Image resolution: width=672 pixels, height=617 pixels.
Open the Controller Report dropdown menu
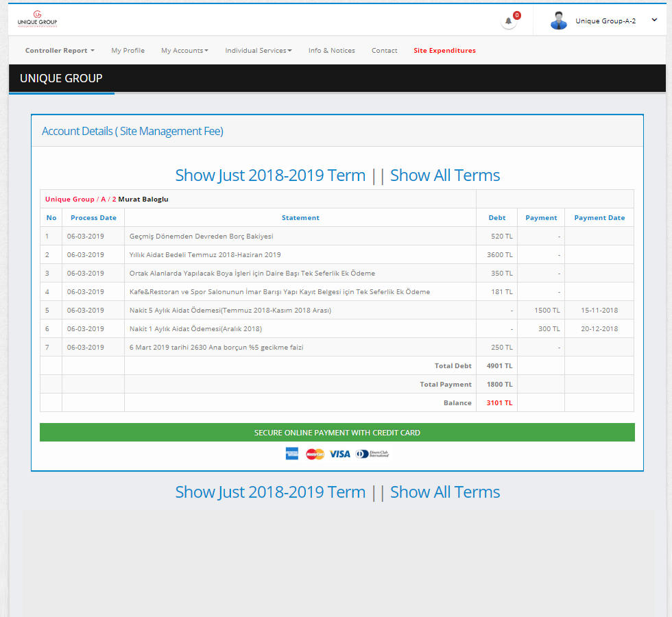60,51
